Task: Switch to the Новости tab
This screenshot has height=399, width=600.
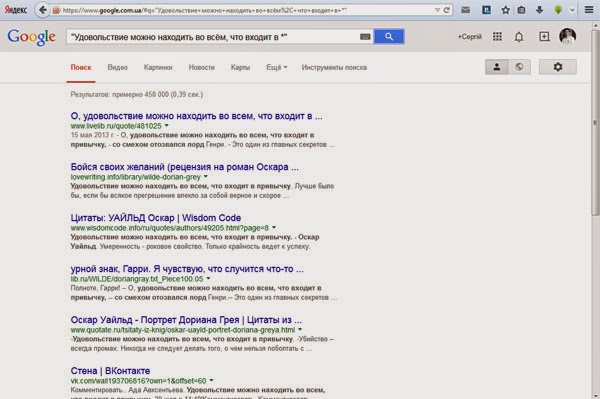Action: coord(202,67)
